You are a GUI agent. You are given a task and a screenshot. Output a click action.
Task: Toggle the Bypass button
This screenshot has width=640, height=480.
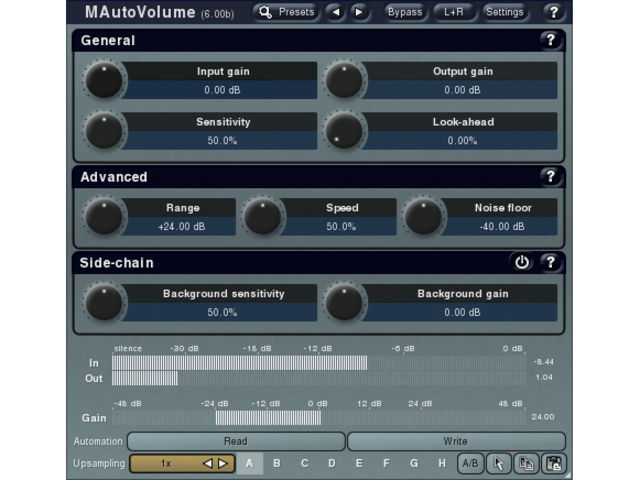pyautogui.click(x=405, y=12)
